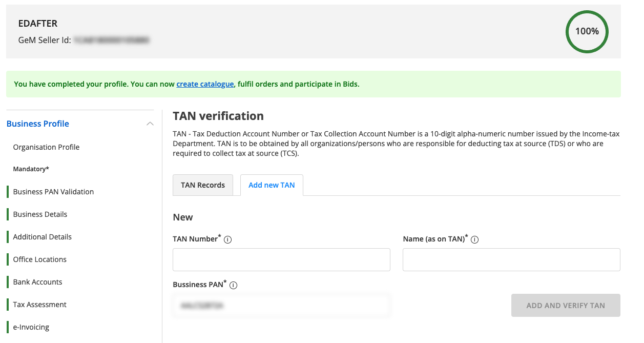The image size is (644, 343).
Task: Click the prefilled Bussiness PAN field
Action: click(281, 305)
